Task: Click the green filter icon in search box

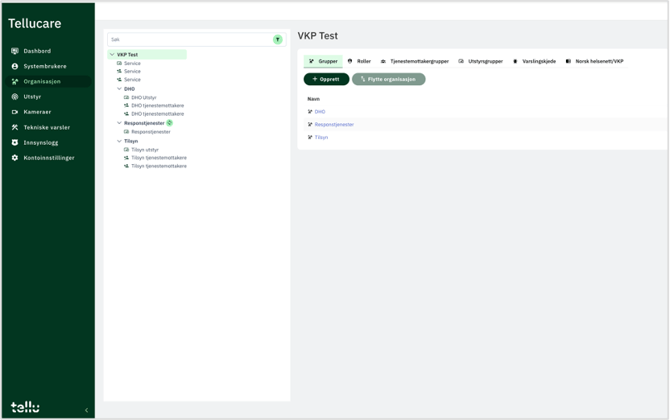Action: [x=278, y=39]
